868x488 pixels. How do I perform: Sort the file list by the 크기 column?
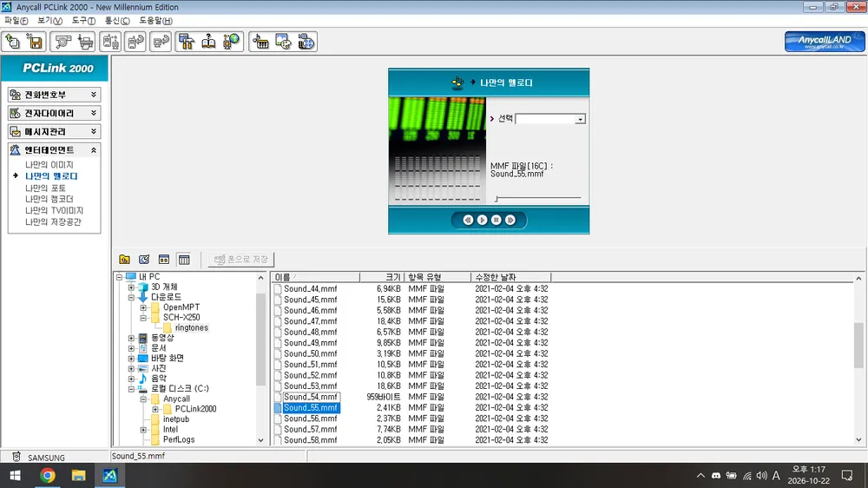[x=382, y=277]
